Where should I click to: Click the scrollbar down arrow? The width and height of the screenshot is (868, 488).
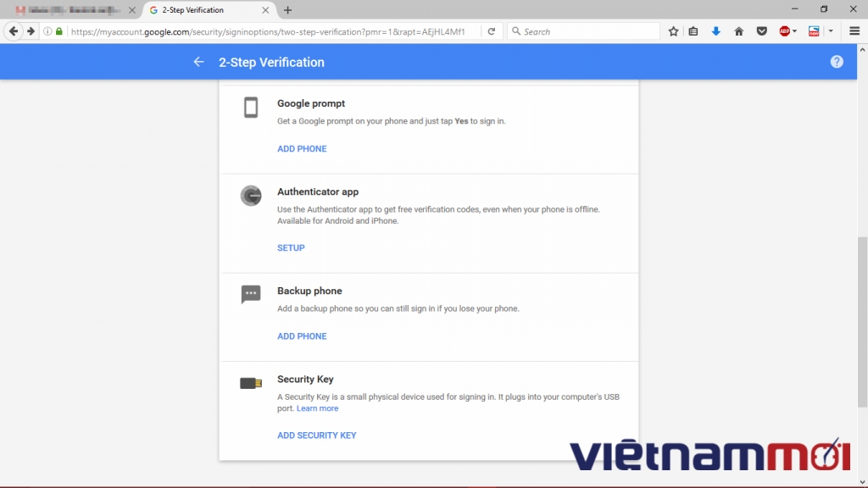tap(862, 482)
